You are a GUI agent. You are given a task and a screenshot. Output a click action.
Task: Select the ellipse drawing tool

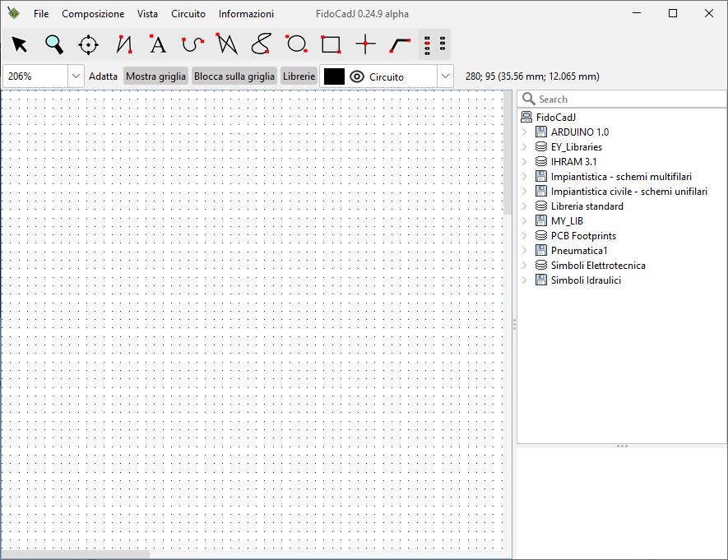(x=296, y=44)
